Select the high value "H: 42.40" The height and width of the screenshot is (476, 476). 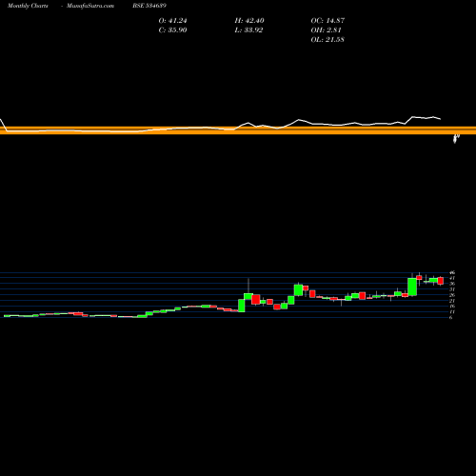pos(249,21)
